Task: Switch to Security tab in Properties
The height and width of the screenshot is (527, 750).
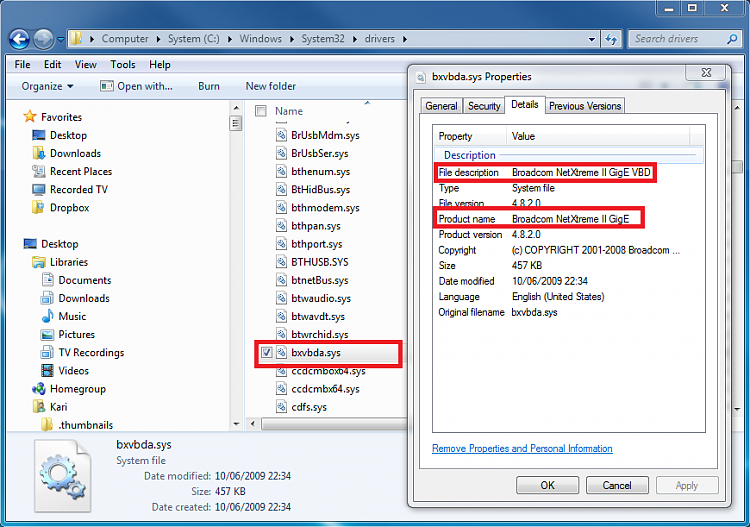Action: coord(484,106)
